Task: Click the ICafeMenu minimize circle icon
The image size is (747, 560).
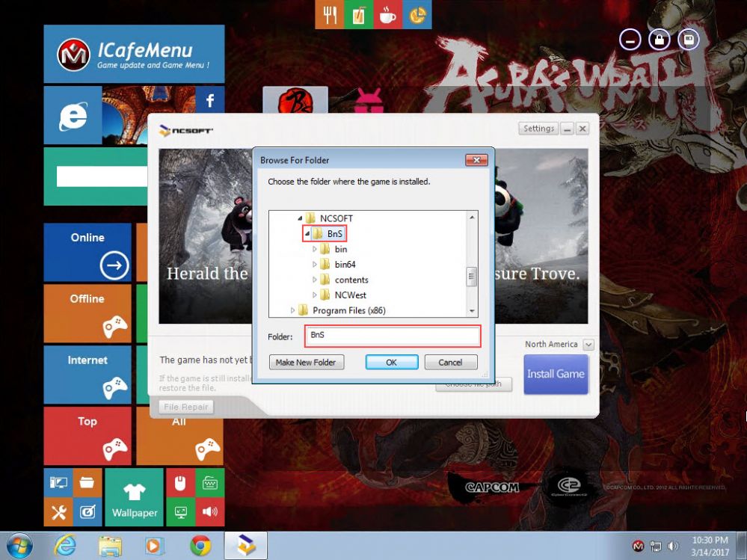Action: click(x=630, y=40)
